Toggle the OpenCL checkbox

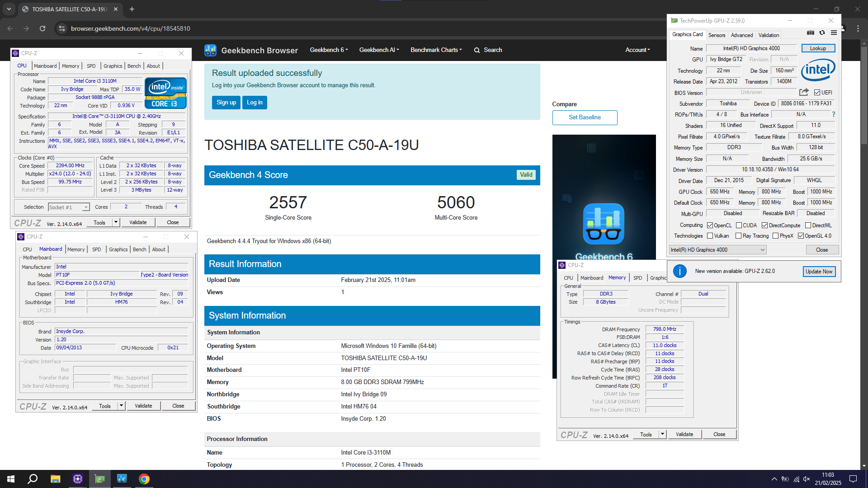click(710, 225)
